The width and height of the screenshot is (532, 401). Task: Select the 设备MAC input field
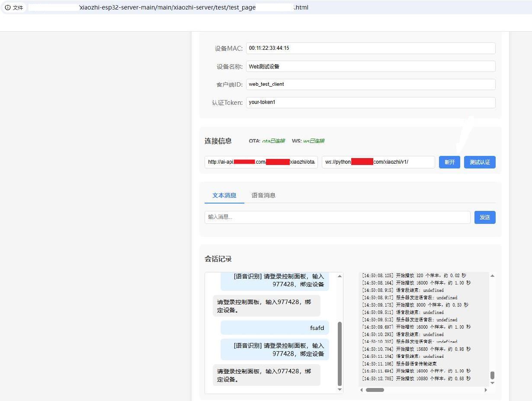coord(371,48)
